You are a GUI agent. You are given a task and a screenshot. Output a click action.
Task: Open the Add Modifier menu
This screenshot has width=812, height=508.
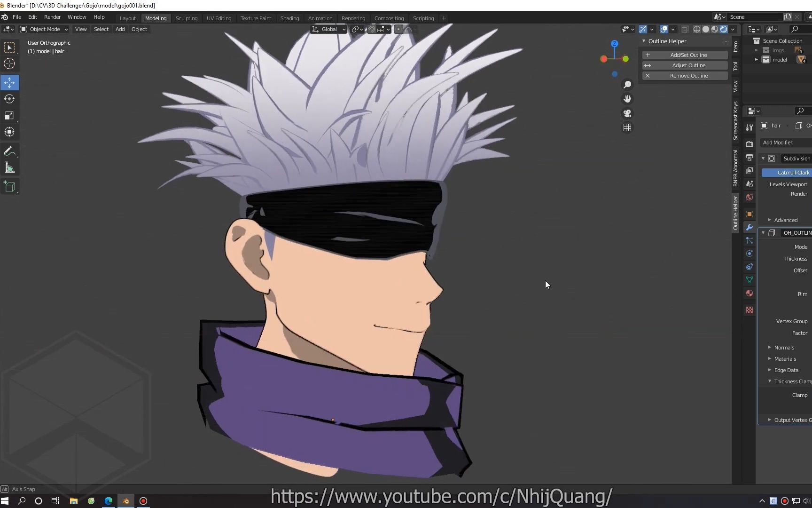pyautogui.click(x=786, y=143)
